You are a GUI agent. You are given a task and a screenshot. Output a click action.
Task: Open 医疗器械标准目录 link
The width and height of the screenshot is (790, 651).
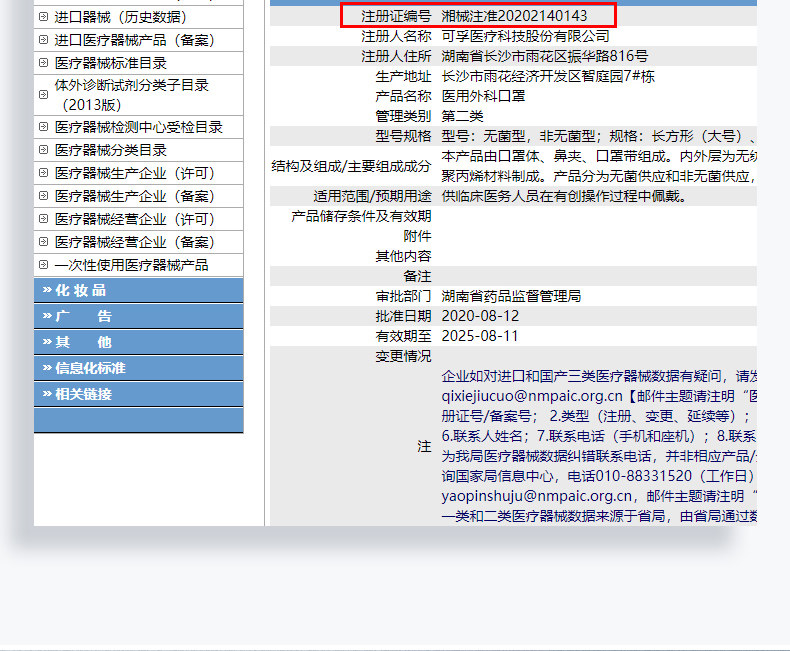coord(110,63)
